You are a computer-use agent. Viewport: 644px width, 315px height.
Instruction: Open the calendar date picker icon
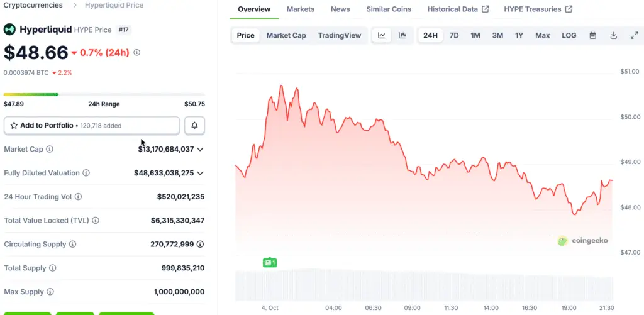tap(592, 35)
